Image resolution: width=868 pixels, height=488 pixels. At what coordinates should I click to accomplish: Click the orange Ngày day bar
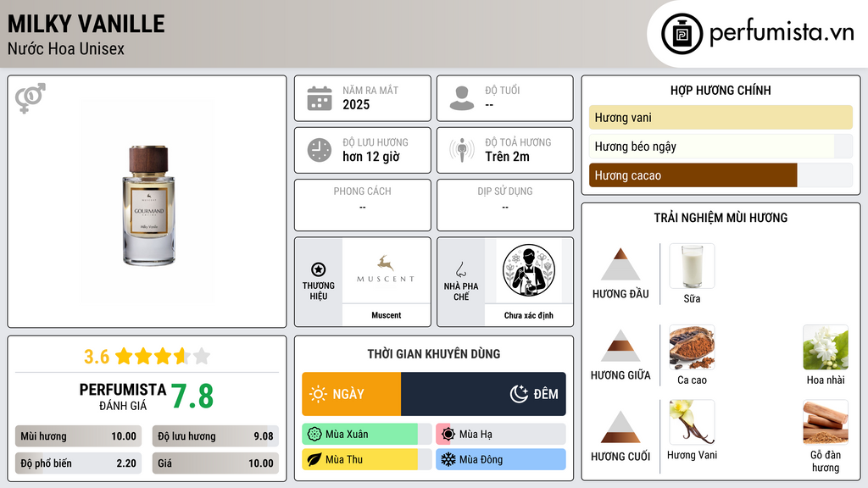pos(352,394)
